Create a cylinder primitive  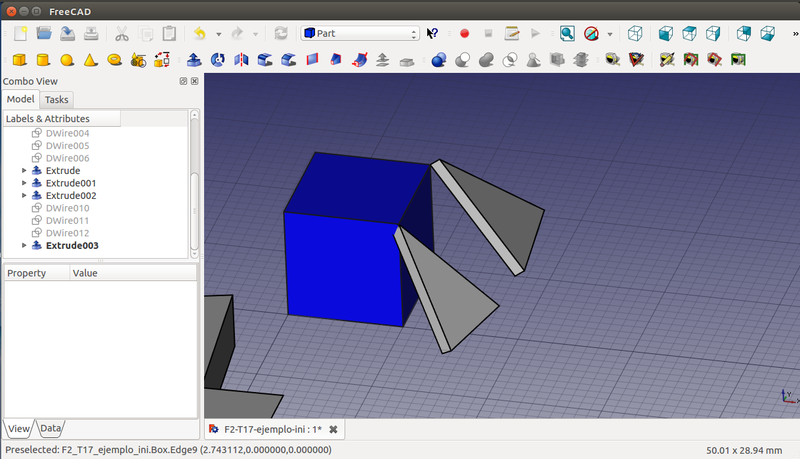pyautogui.click(x=43, y=60)
